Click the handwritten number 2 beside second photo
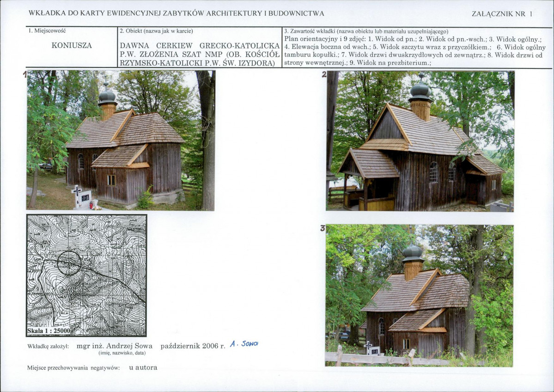This screenshot has height=392, width=554. point(324,74)
